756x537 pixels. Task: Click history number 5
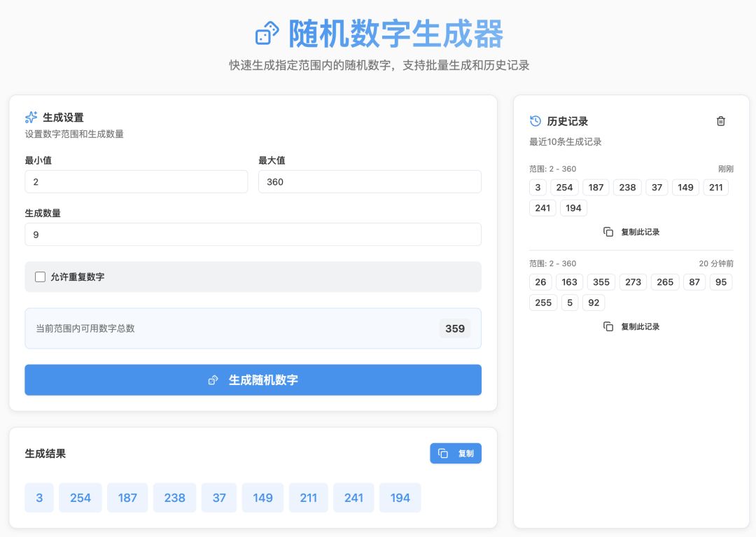coord(570,302)
